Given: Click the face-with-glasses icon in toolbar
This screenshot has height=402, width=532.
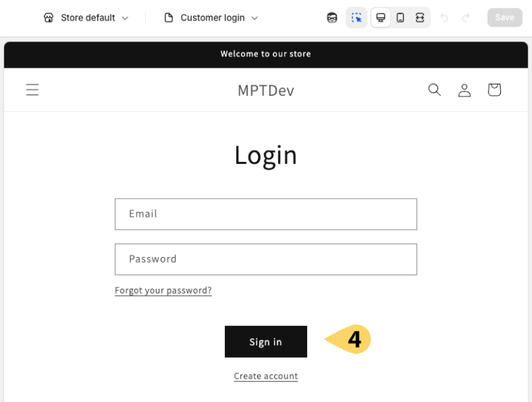Looking at the screenshot, I should [332, 18].
